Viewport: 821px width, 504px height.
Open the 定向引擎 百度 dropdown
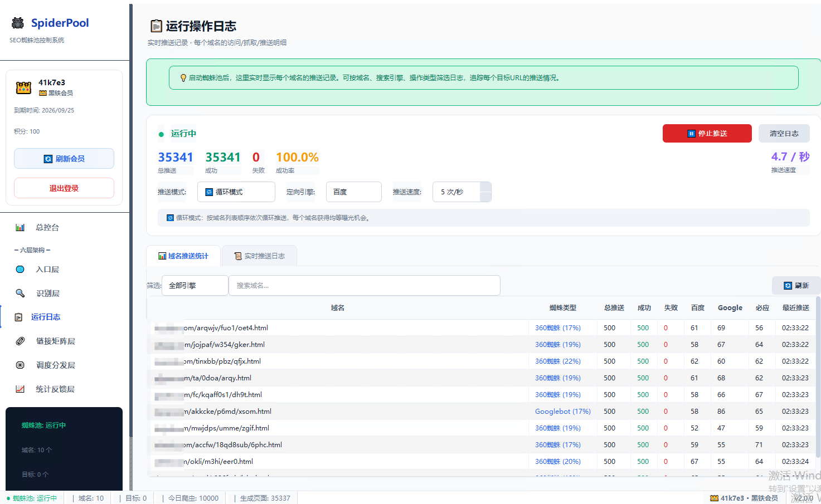tap(354, 192)
